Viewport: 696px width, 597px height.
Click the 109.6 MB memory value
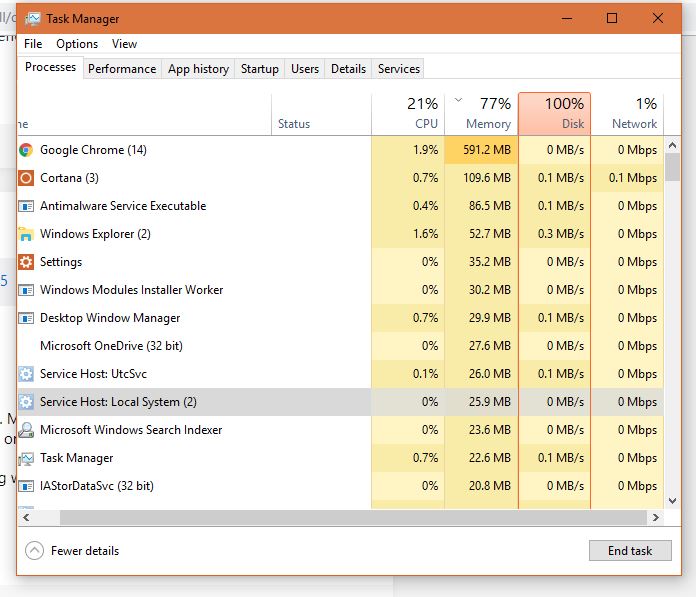point(487,178)
